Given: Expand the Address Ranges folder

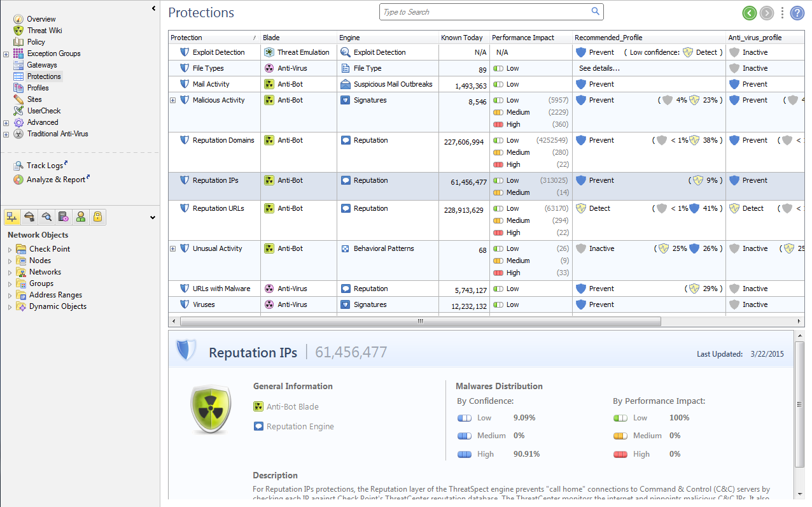Looking at the screenshot, I should [x=10, y=295].
